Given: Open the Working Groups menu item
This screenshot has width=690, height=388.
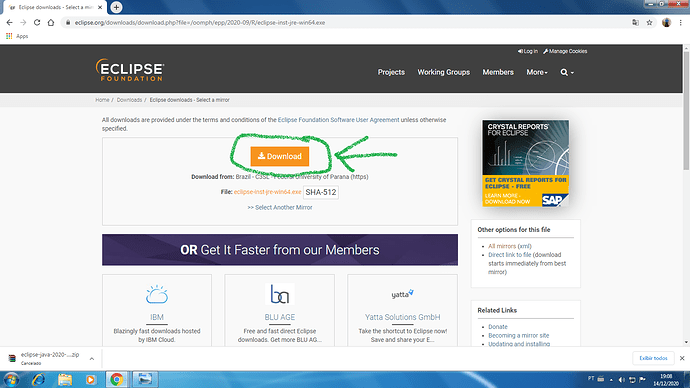Looking at the screenshot, I should click(444, 72).
